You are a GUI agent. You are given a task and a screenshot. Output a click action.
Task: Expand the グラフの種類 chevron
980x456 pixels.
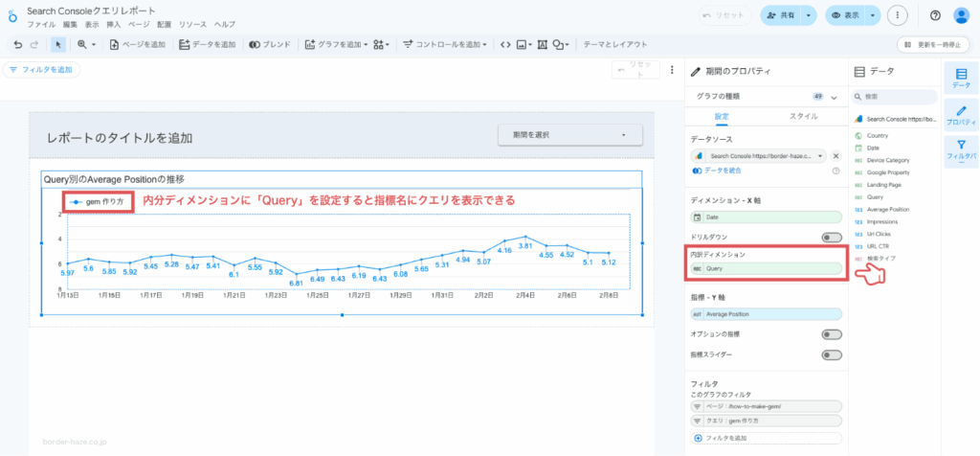pyautogui.click(x=834, y=97)
